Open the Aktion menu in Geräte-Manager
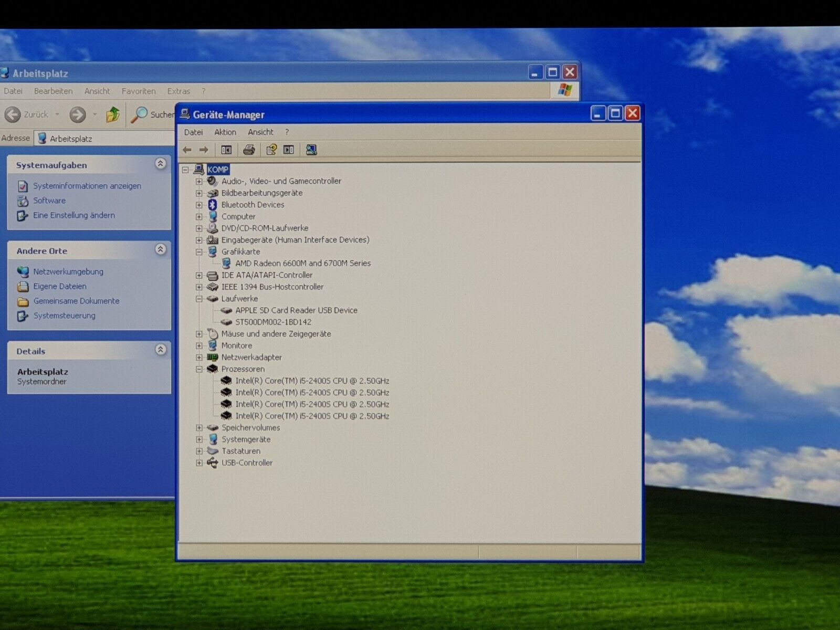The height and width of the screenshot is (630, 840). pos(225,132)
